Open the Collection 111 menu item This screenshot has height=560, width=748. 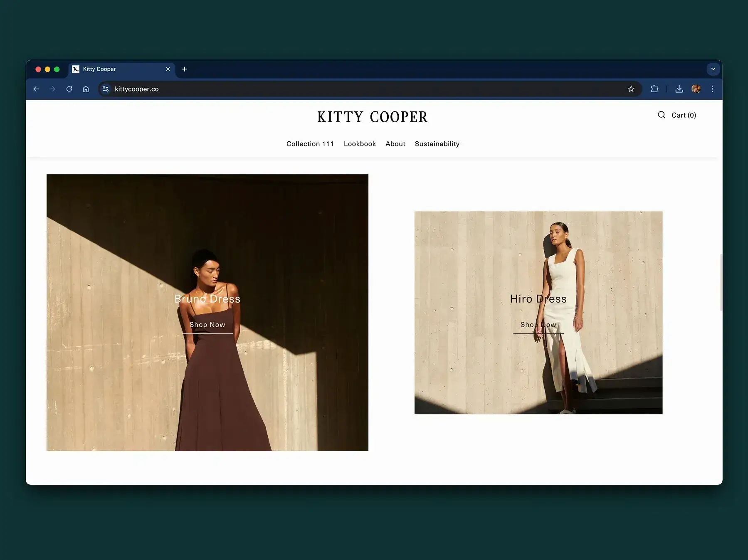(310, 144)
